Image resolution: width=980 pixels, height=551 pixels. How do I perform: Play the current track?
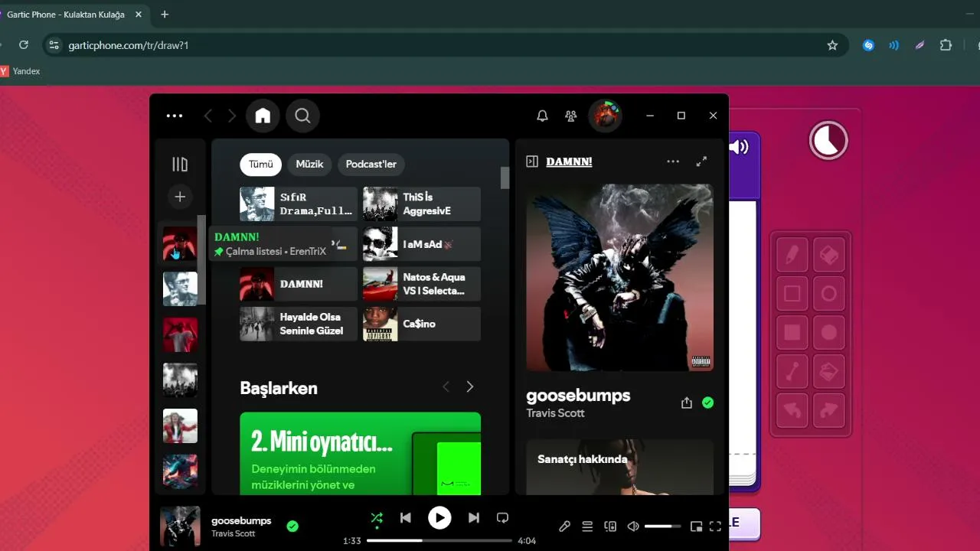pyautogui.click(x=439, y=518)
